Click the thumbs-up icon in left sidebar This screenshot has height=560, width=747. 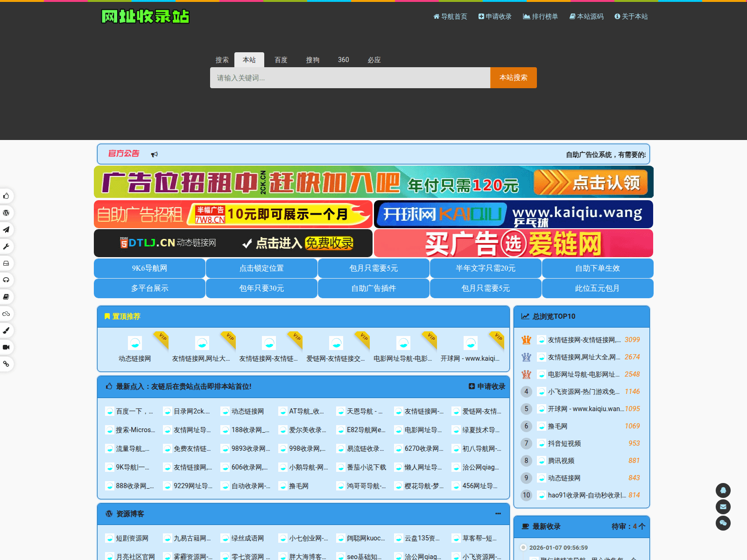6,196
